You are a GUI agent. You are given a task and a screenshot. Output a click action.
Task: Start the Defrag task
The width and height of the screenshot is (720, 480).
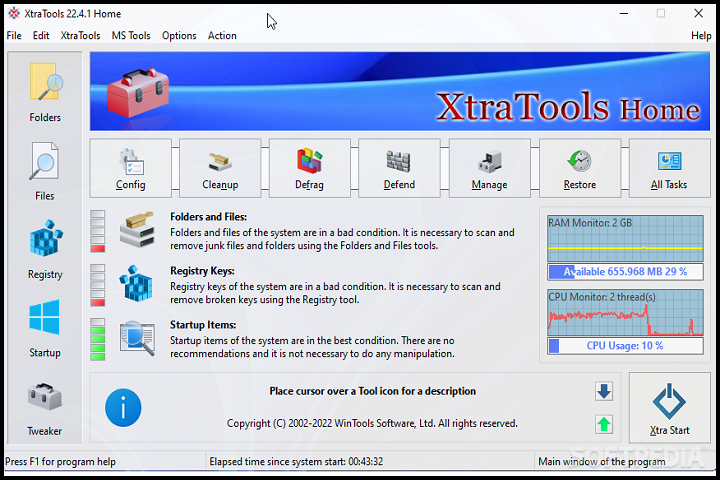click(x=310, y=168)
